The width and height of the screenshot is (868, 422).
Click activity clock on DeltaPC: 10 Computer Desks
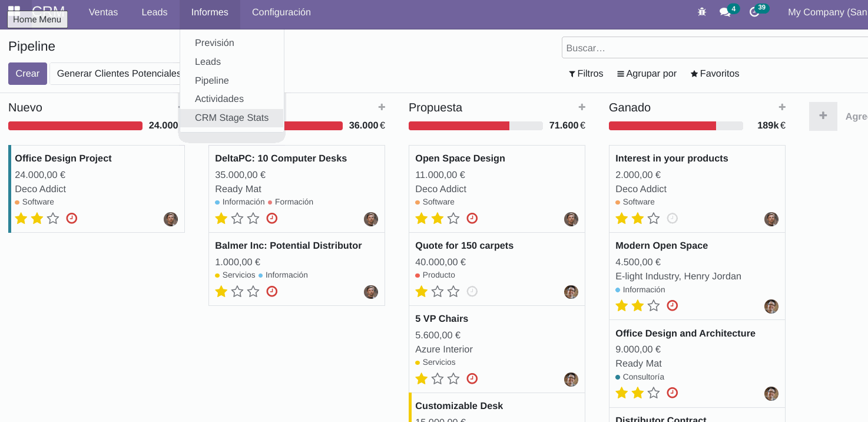(272, 218)
